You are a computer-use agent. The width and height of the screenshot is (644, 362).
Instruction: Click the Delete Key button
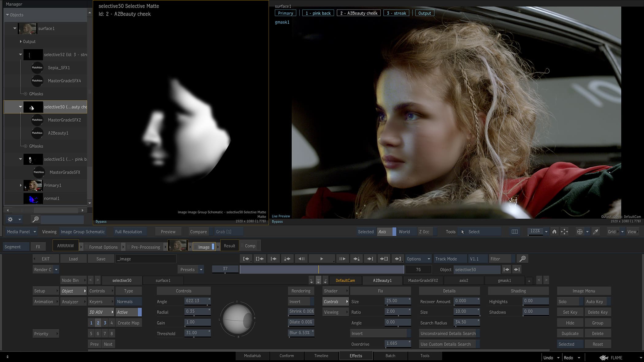(597, 312)
